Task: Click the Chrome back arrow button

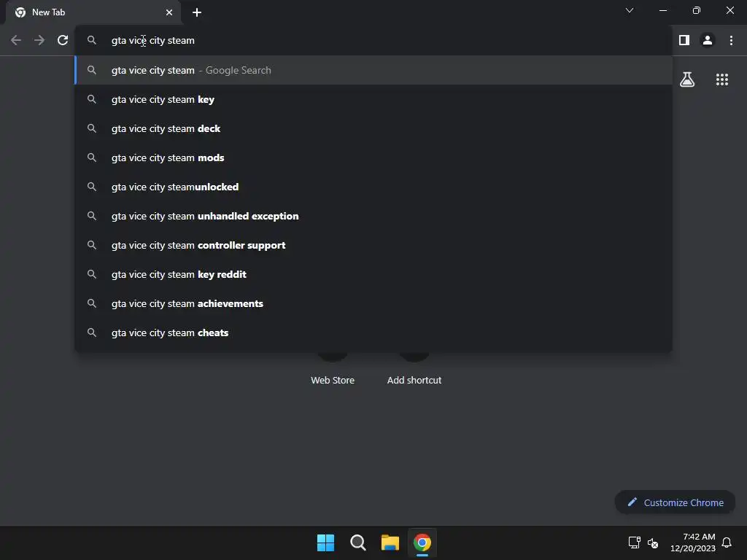Action: point(16,41)
